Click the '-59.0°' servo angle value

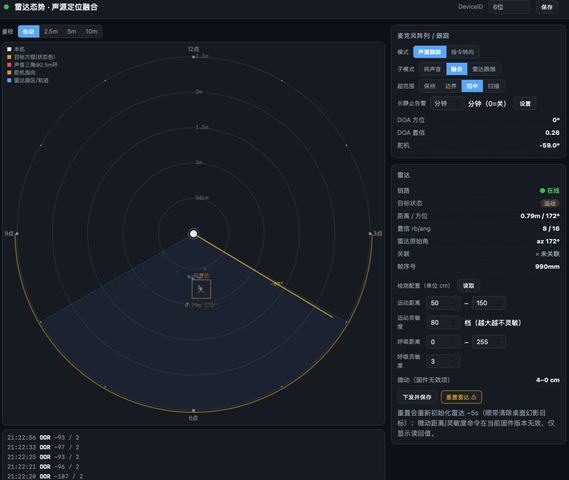coord(549,145)
